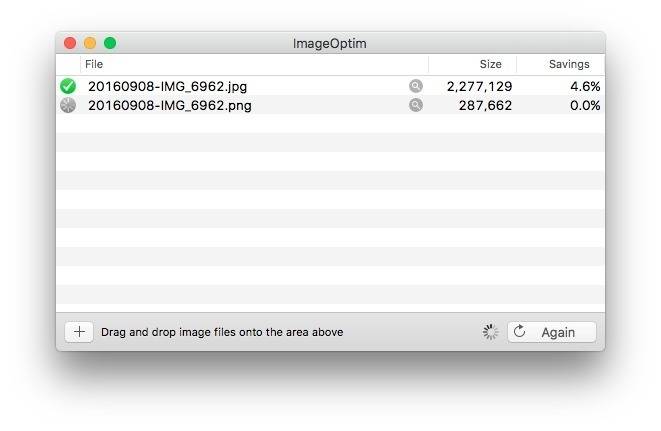Maximize the ImageOptim window with the green button
The height and width of the screenshot is (431, 661).
click(110, 43)
